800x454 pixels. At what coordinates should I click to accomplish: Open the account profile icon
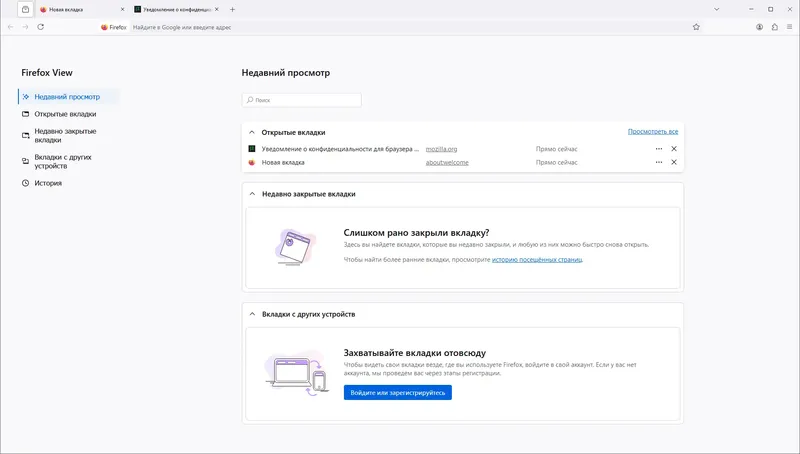(760, 27)
